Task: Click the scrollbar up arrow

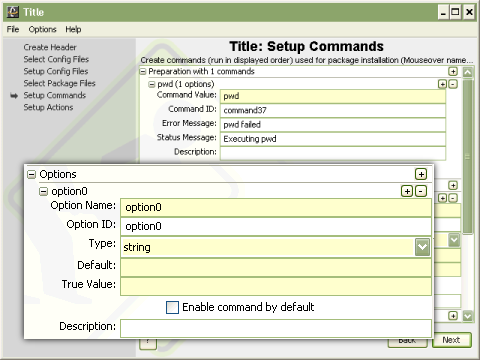Action: (x=468, y=72)
